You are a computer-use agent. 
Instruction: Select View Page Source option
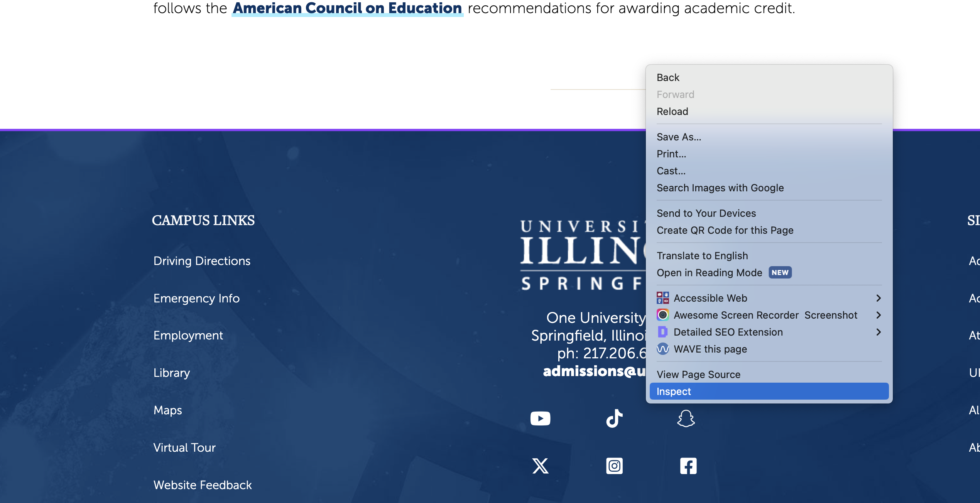pyautogui.click(x=698, y=374)
